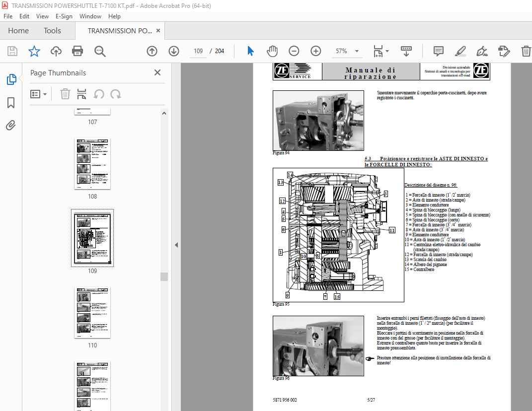Print the document with printer icon
The height and width of the screenshot is (411, 532).
pos(77,51)
